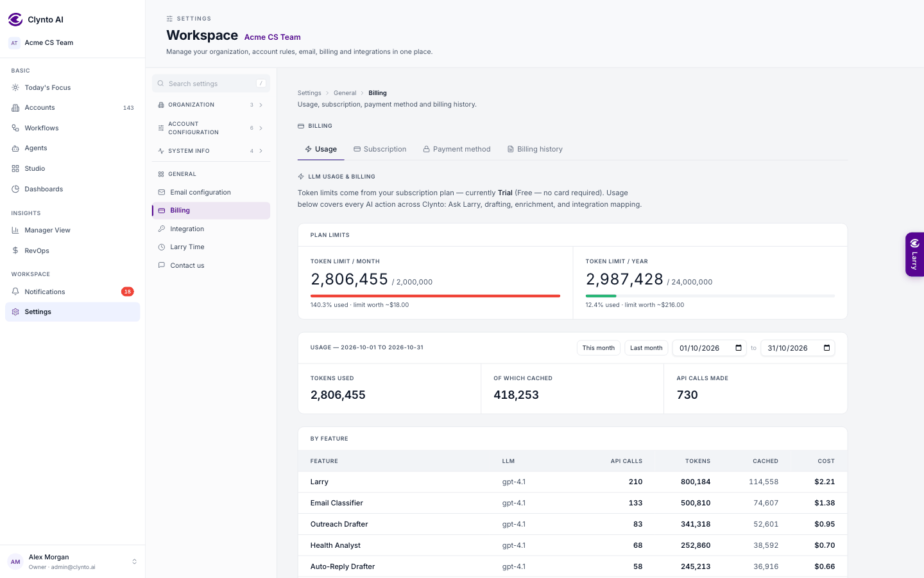Click the General breadcrumb link

345,93
